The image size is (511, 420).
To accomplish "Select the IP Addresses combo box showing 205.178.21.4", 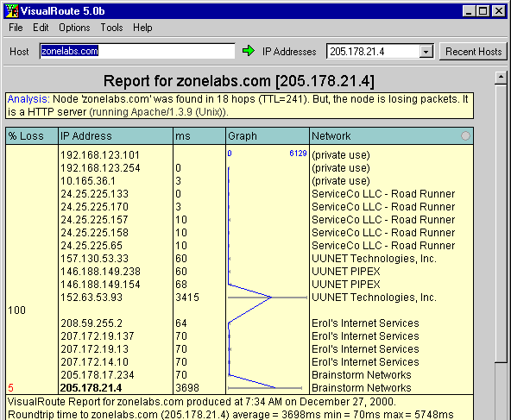I will (x=380, y=52).
